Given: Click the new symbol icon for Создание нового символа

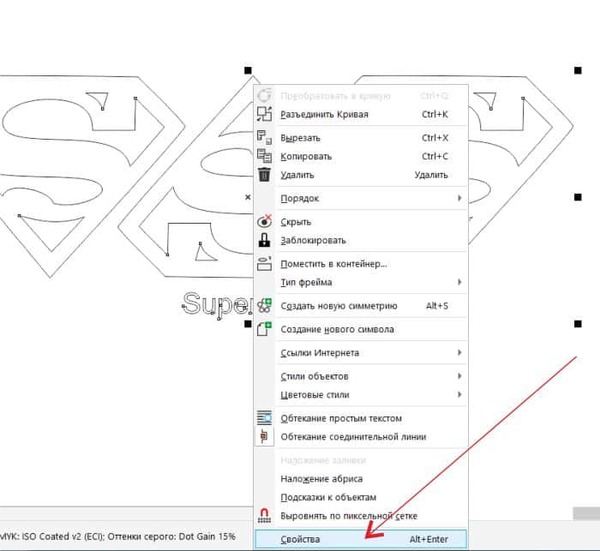Looking at the screenshot, I should click(264, 329).
